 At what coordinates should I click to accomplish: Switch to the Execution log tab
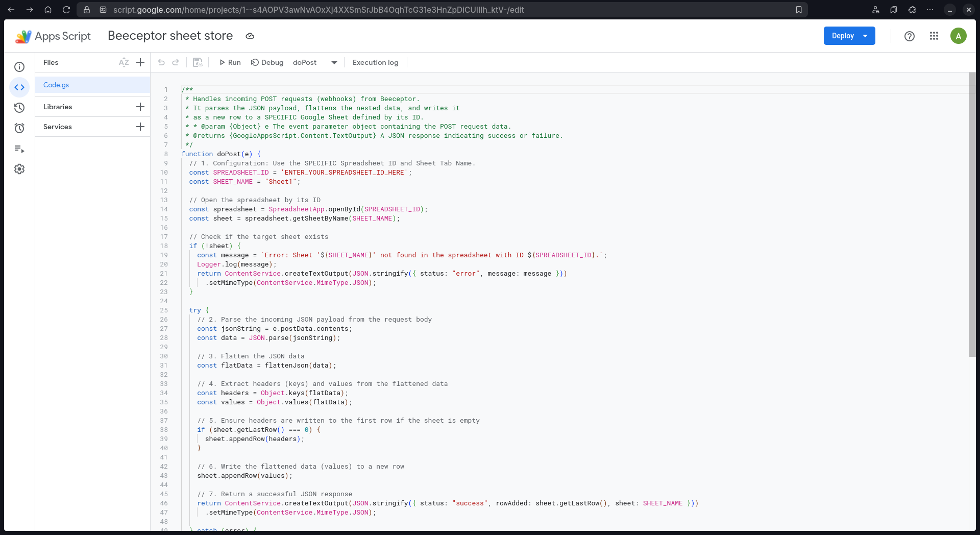pos(376,62)
